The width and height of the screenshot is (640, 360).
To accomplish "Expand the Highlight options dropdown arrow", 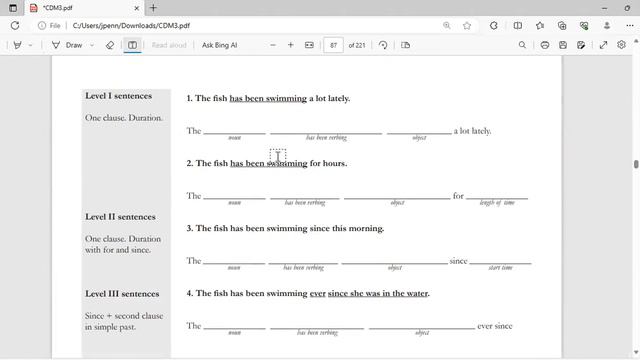I will [30, 45].
